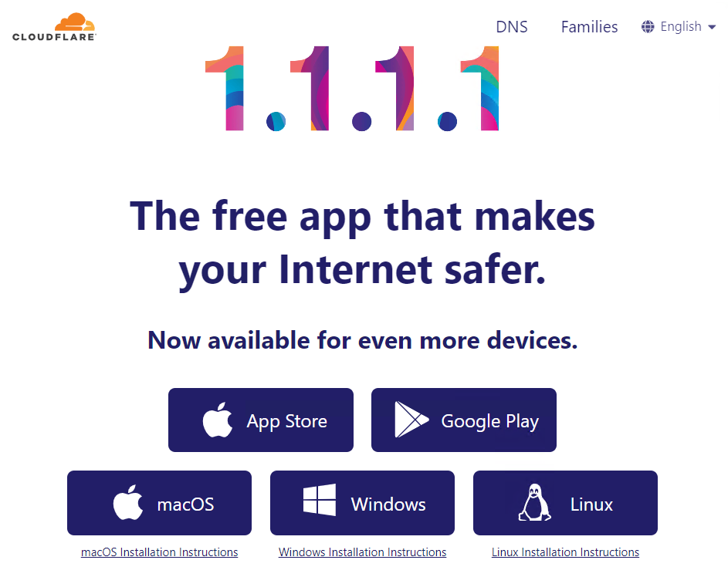Open the English language selector
Screen dimensions: 728x577
(679, 27)
